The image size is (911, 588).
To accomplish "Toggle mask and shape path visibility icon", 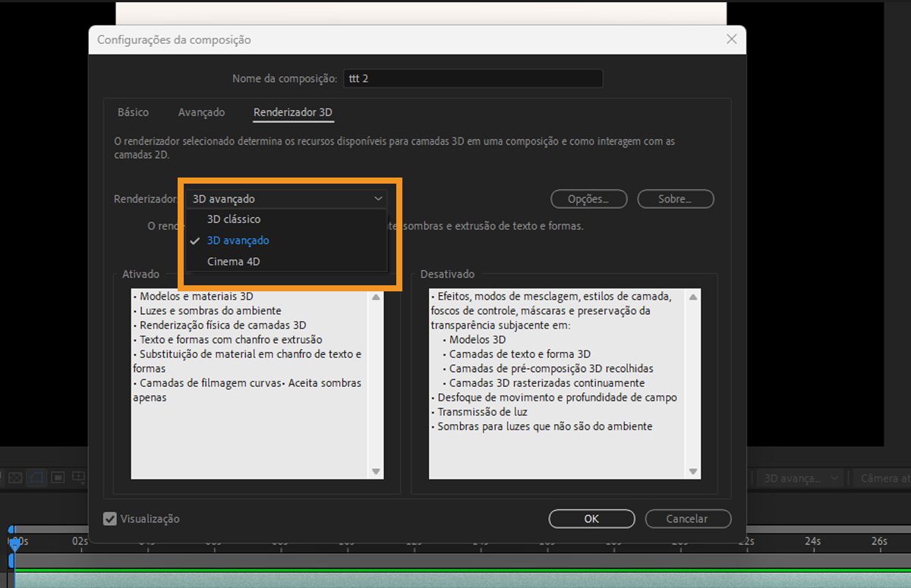I will pos(36,477).
